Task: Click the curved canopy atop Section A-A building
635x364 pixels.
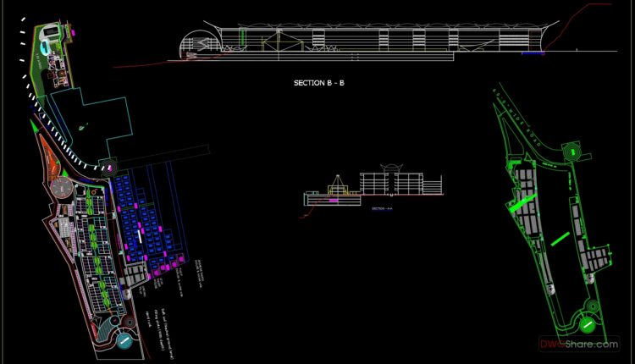Action: coord(390,168)
